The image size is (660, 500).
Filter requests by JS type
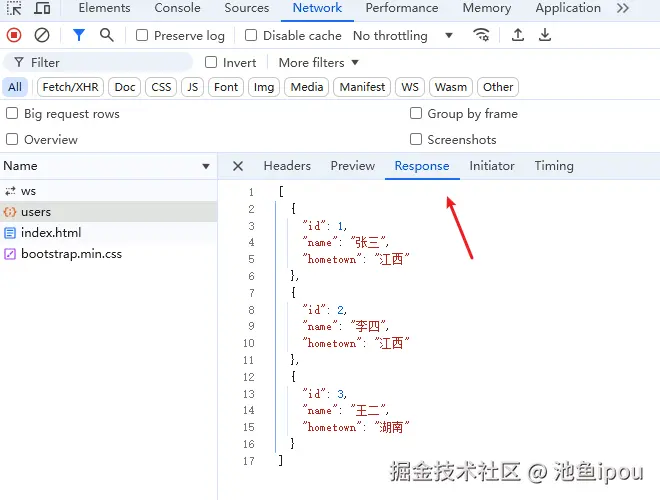[192, 87]
